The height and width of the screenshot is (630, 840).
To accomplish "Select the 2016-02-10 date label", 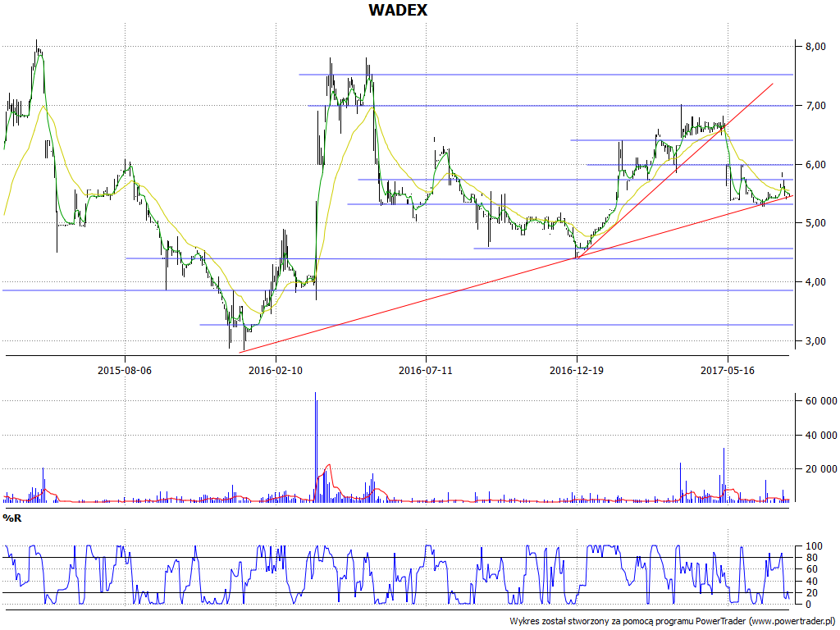I will 276,370.
